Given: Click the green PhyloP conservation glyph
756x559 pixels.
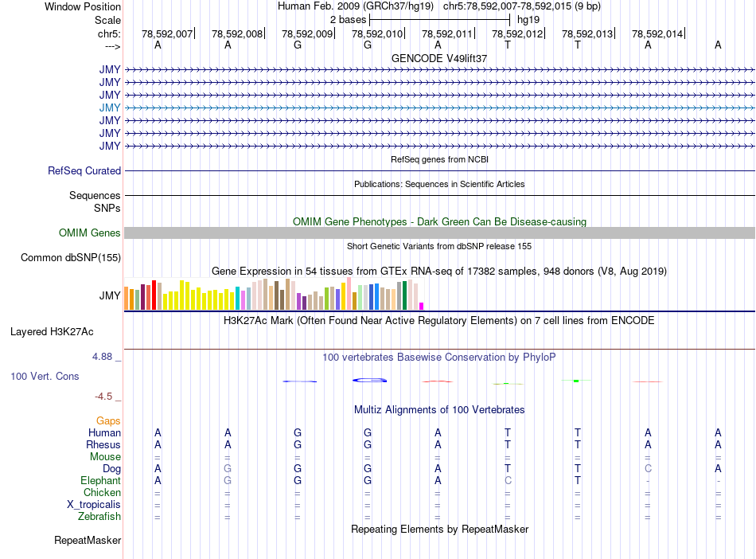Looking at the screenshot, I should coord(575,381).
